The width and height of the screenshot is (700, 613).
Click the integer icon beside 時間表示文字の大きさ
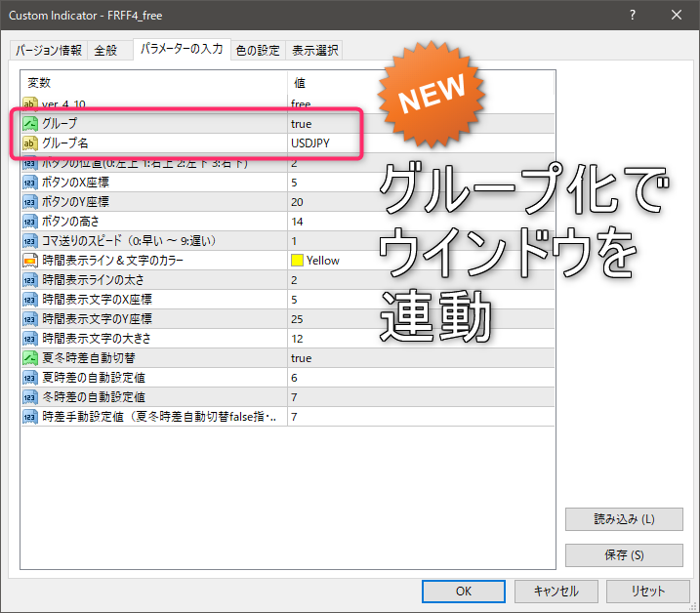coord(30,339)
